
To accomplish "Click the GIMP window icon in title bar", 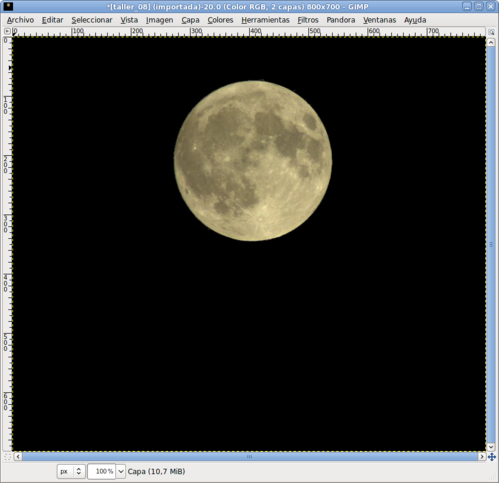I will click(x=7, y=6).
